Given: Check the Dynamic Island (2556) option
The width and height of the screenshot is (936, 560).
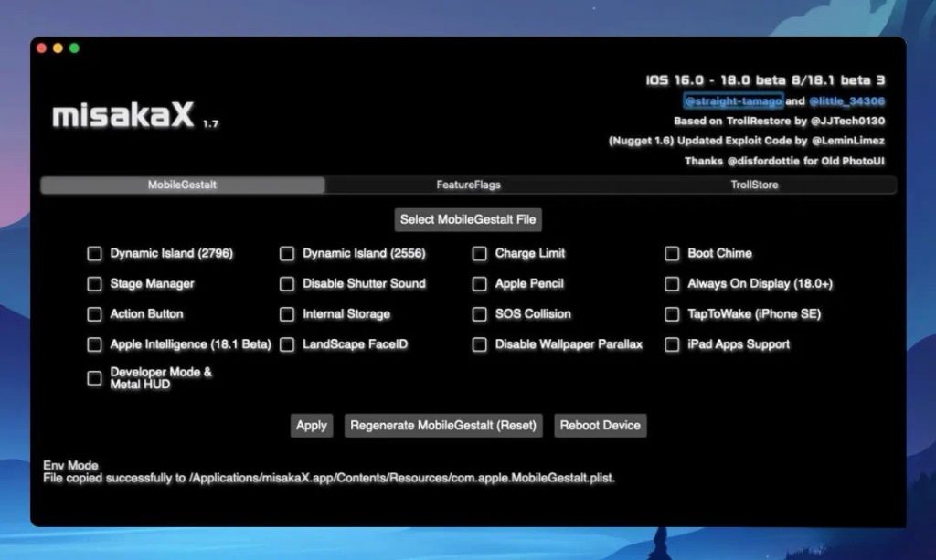Looking at the screenshot, I should [x=287, y=254].
